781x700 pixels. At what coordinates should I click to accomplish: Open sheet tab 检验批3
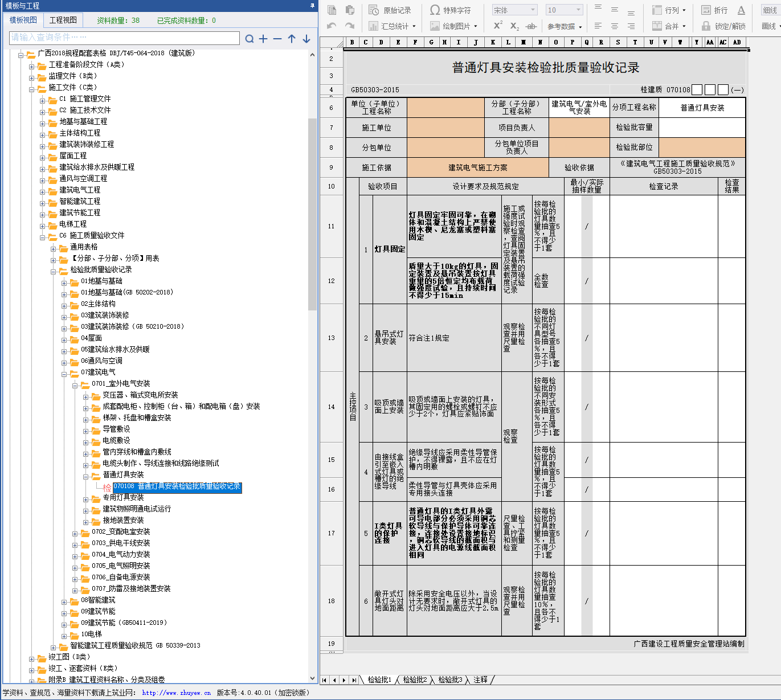[450, 679]
